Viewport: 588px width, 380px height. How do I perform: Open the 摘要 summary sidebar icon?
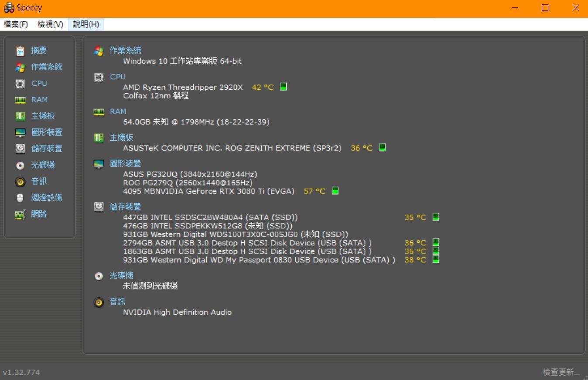pos(20,51)
